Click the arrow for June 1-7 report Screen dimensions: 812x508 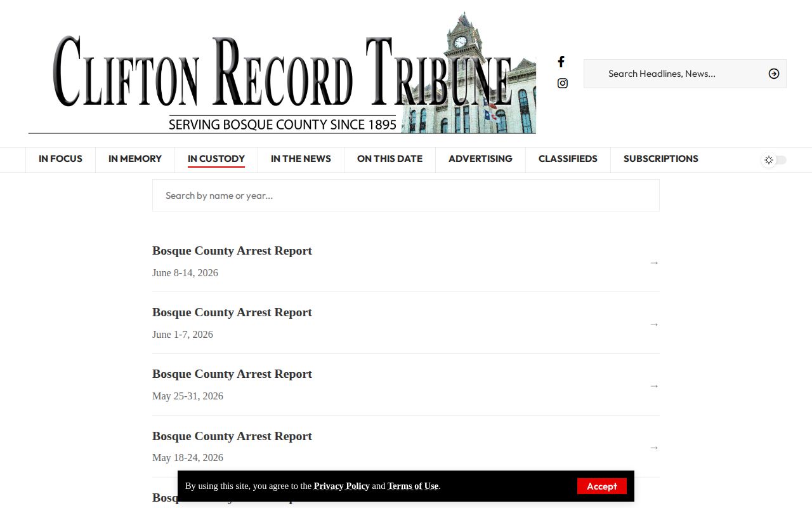pos(654,324)
